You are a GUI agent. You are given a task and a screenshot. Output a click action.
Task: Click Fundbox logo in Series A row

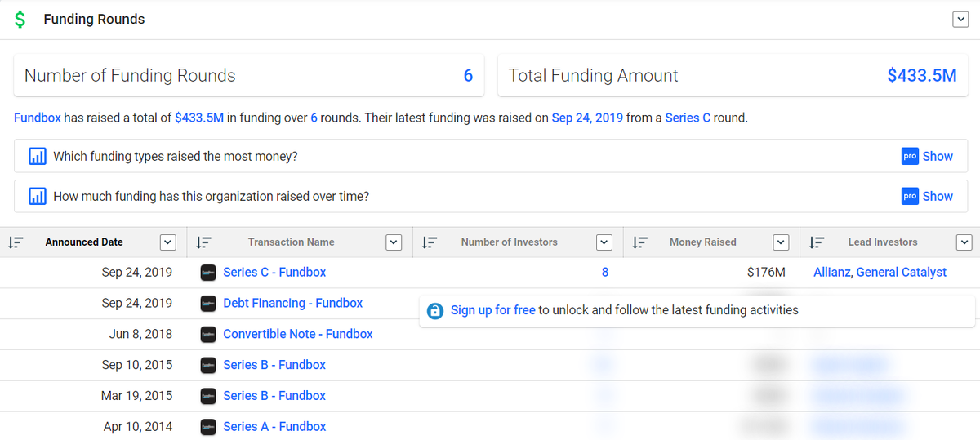click(208, 427)
